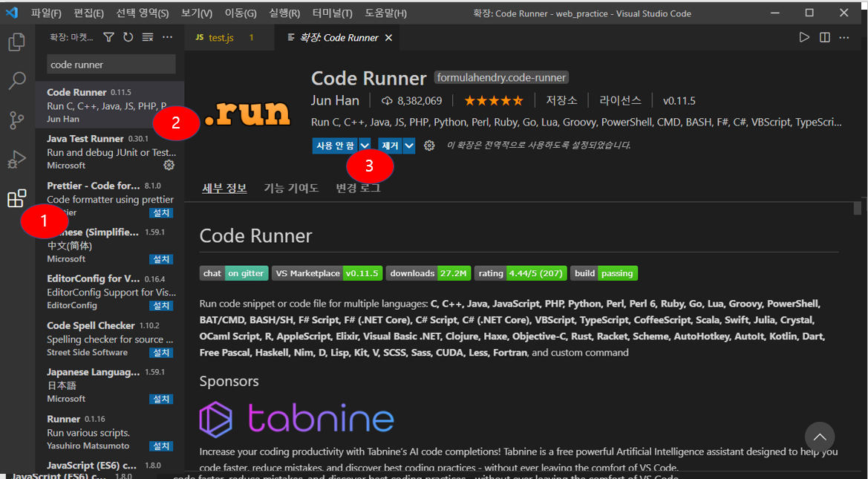This screenshot has height=479, width=868.
Task: Open the 파일(F) menu
Action: coord(46,13)
